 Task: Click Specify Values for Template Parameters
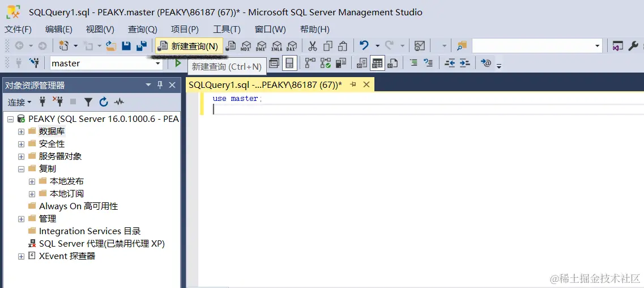[x=486, y=63]
